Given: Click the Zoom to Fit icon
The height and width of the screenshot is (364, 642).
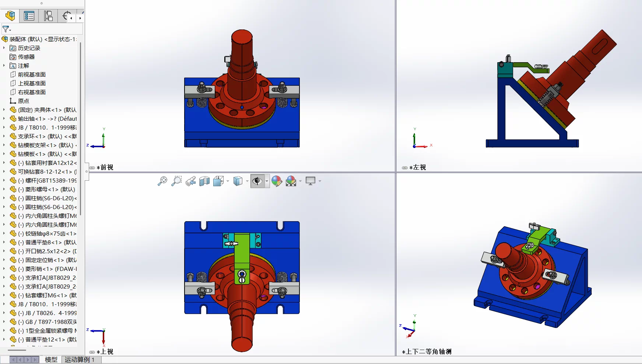Looking at the screenshot, I should coord(162,181).
